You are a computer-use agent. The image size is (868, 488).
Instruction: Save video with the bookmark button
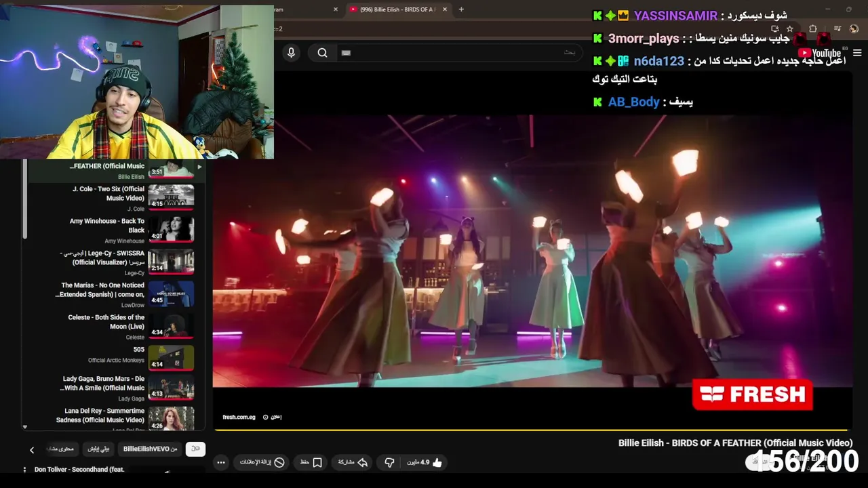(311, 462)
